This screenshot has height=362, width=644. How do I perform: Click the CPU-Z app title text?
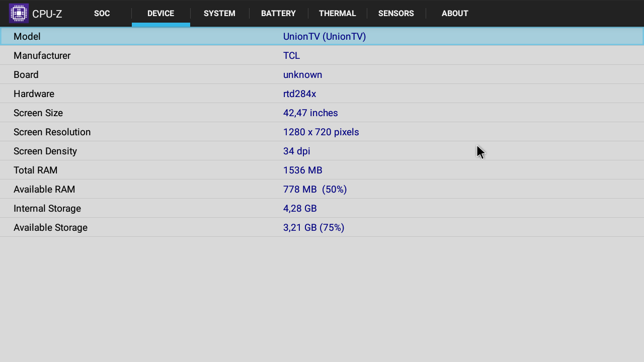47,14
